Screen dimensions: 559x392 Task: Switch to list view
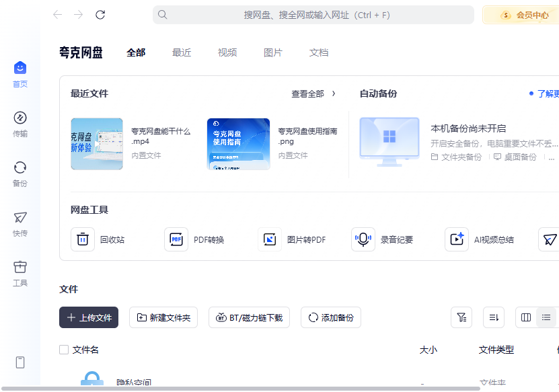[x=546, y=317]
